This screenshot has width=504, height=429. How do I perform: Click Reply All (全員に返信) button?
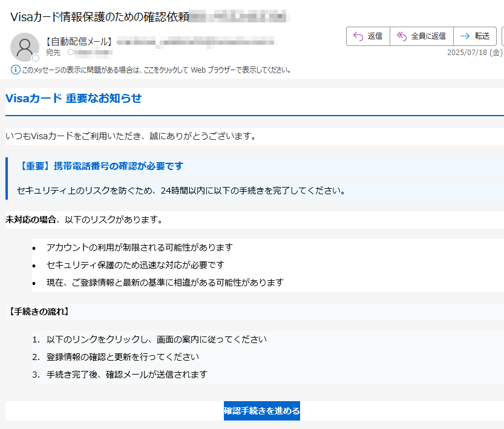click(422, 36)
